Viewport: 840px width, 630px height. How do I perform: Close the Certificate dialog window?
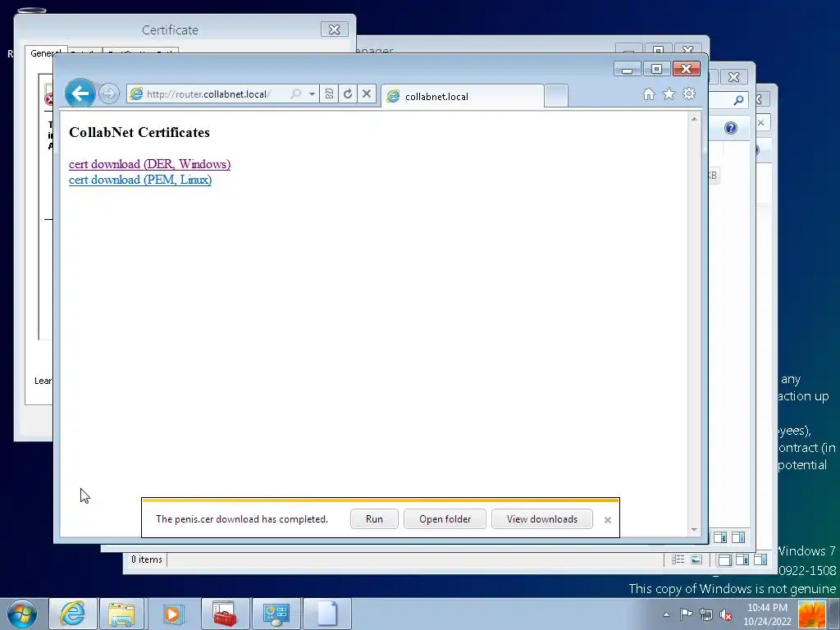[x=335, y=30]
